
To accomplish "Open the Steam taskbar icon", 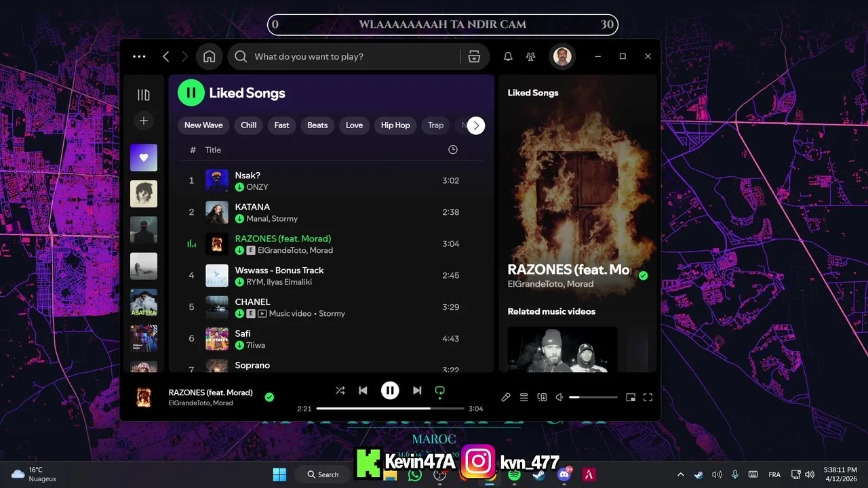I will click(x=538, y=474).
